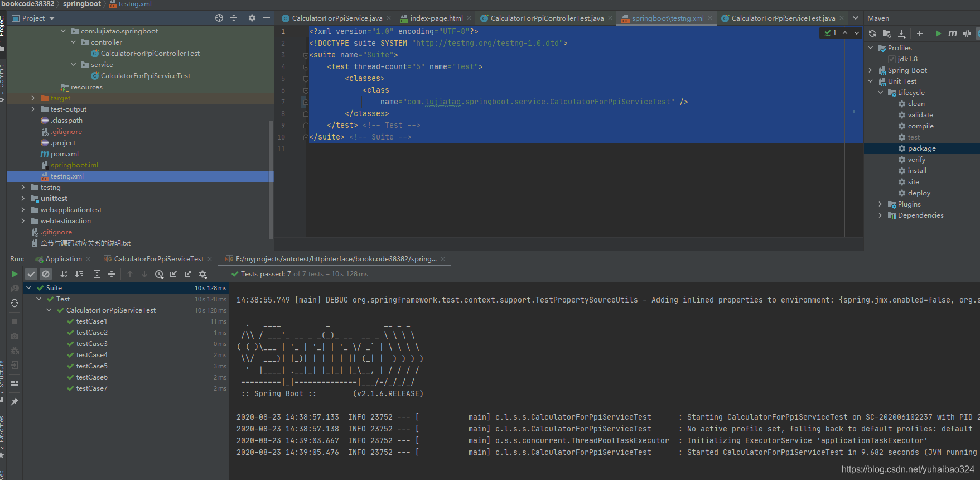Screen dimensions: 980x480
Task: Sort test results by duration
Action: (x=79, y=274)
